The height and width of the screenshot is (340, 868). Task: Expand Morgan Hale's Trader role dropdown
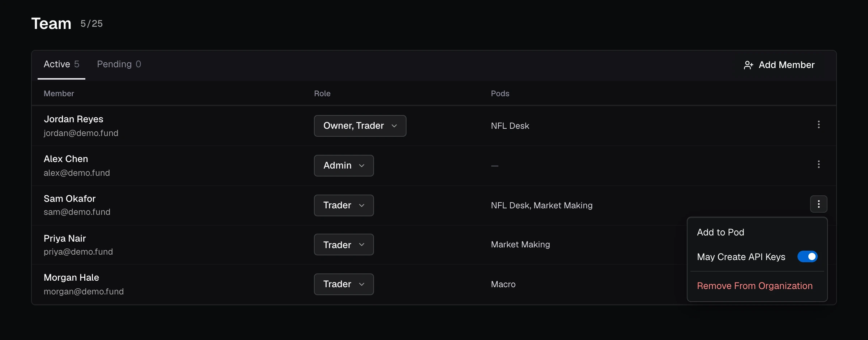[344, 284]
